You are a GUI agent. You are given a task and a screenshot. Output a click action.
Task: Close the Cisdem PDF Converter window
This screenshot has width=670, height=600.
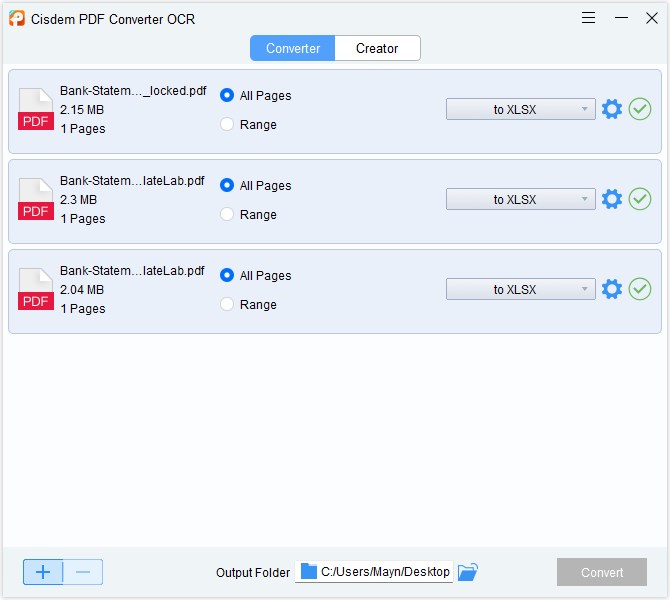pos(652,18)
